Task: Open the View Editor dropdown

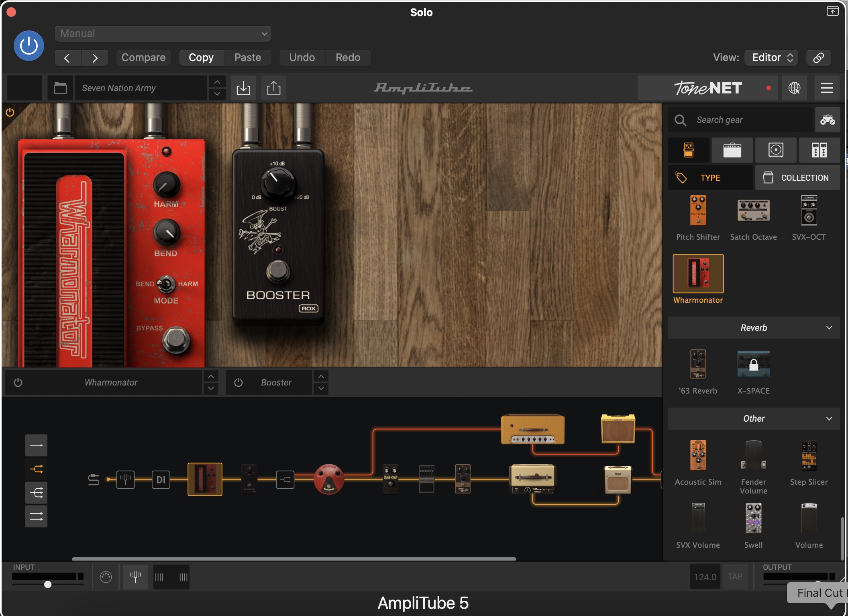Action: pos(771,57)
